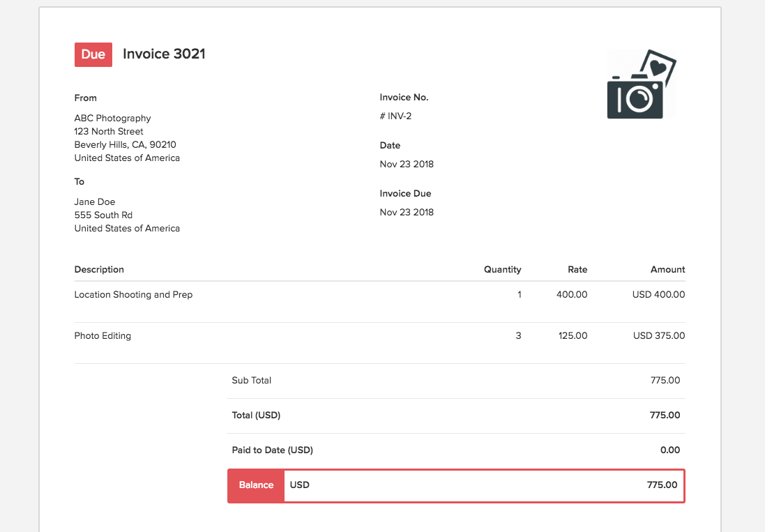Select the Quantity header column
Viewport: 765px width, 532px height.
click(502, 269)
